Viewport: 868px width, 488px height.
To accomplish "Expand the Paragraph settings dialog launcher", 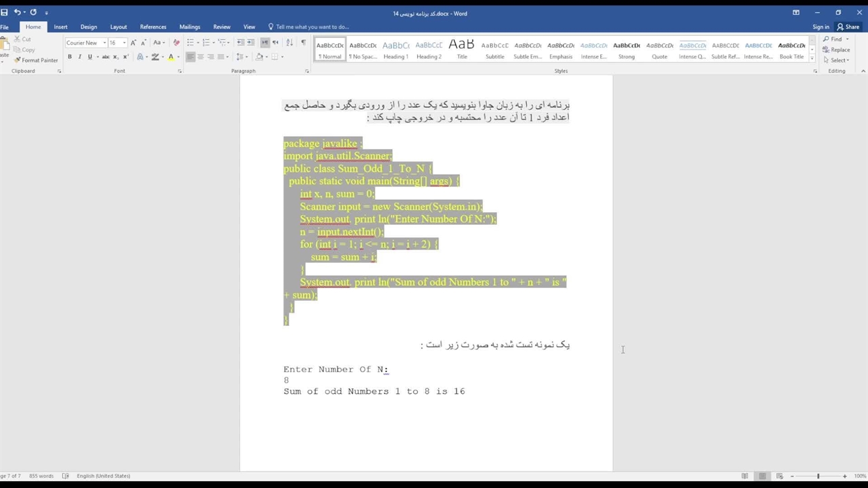I will [307, 71].
